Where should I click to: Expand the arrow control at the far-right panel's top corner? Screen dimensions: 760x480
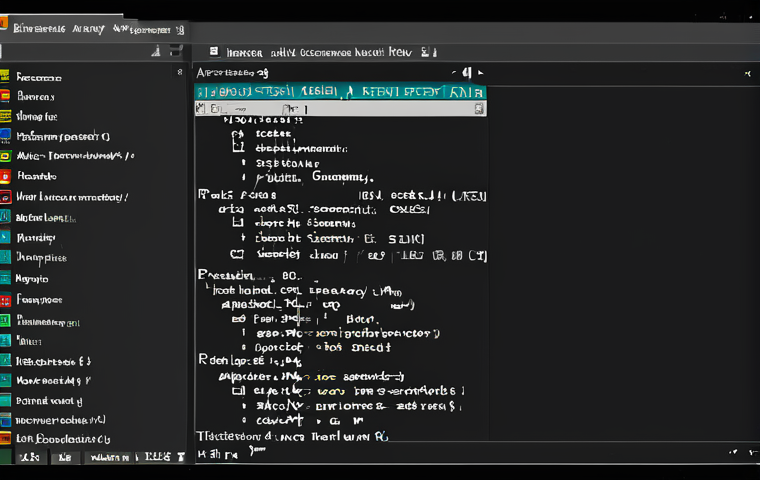(x=746, y=73)
